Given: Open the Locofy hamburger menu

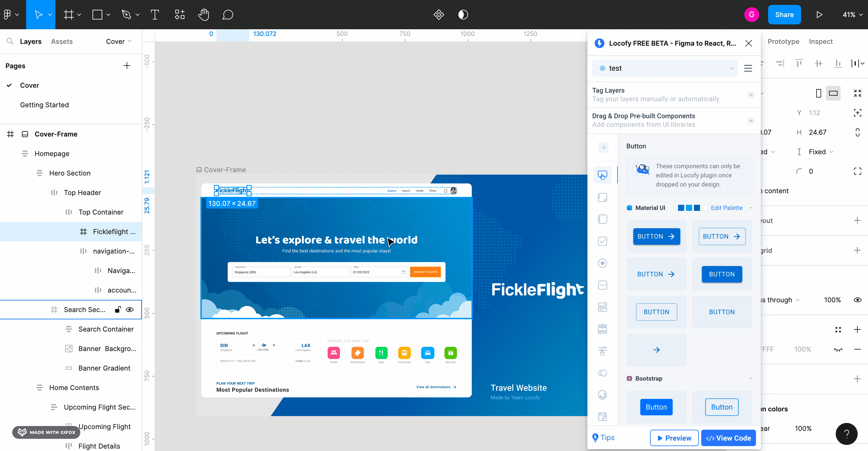Looking at the screenshot, I should 748,68.
